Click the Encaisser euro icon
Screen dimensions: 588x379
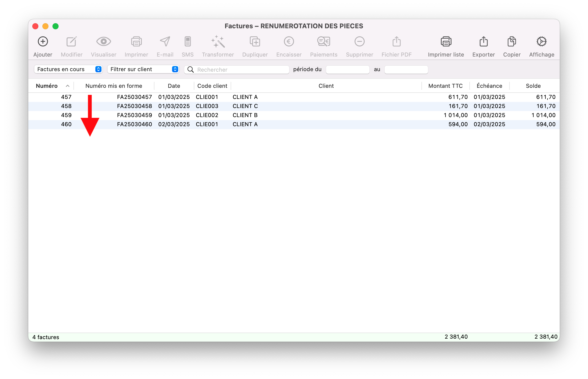[x=289, y=42]
